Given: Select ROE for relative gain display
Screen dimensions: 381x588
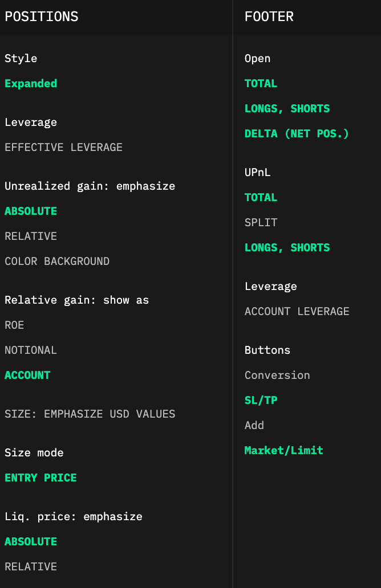Looking at the screenshot, I should 14,325.
